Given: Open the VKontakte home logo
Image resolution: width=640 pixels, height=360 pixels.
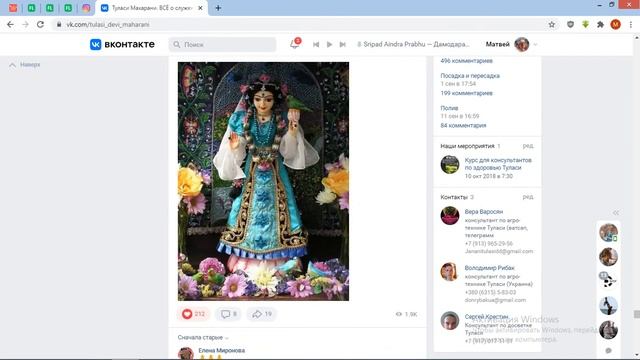Looking at the screenshot, I should (x=122, y=44).
